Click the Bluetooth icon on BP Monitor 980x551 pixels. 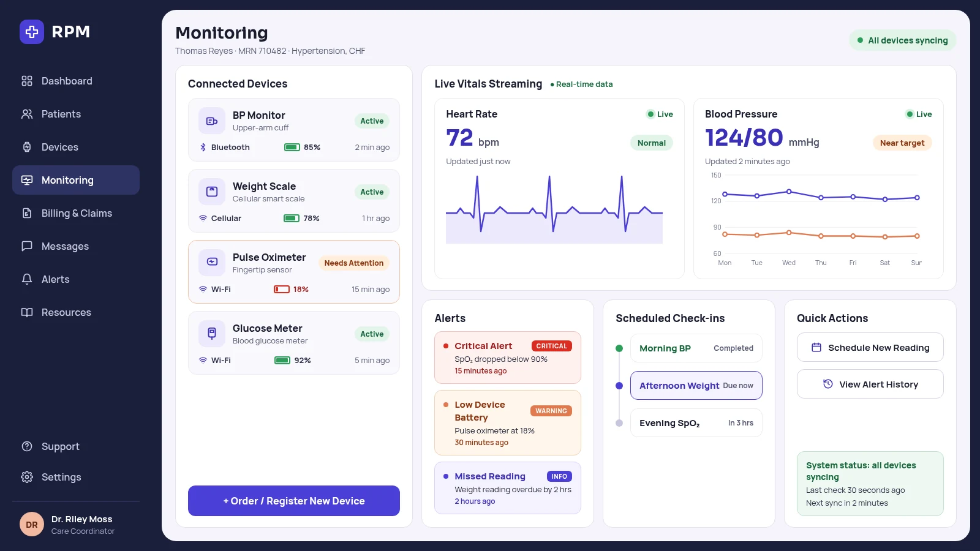[203, 148]
